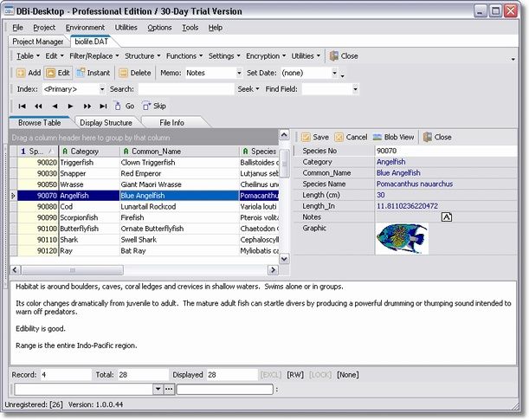Toggle the Edit mode button
Viewport: 529px width, 420px height.
(58, 73)
